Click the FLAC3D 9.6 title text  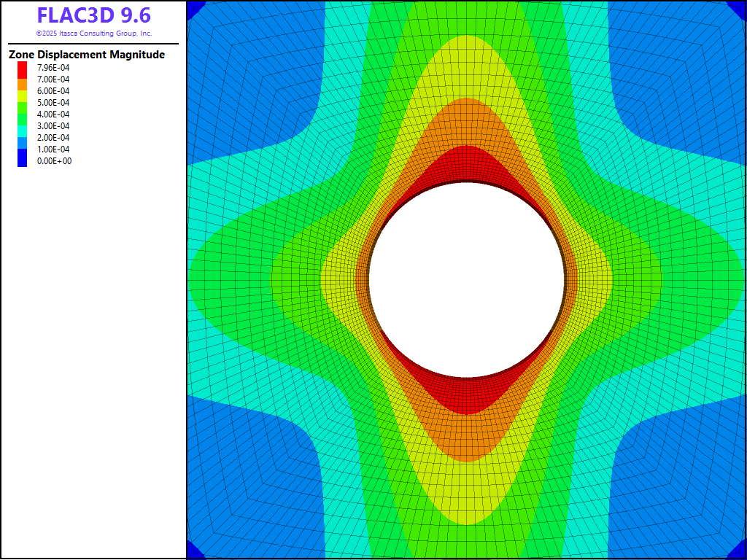(93, 16)
